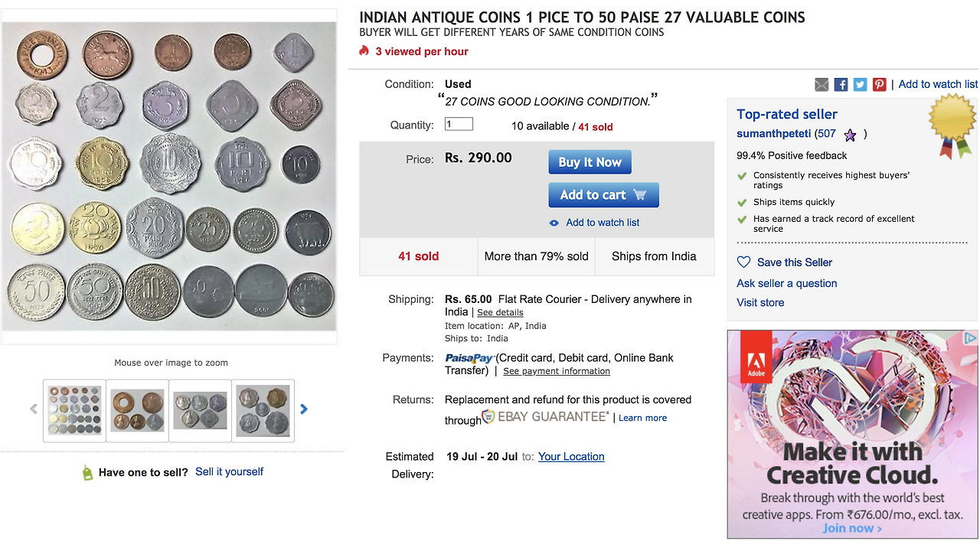The width and height of the screenshot is (980, 544).
Task: Open the Your Location delivery link
Action: click(571, 457)
